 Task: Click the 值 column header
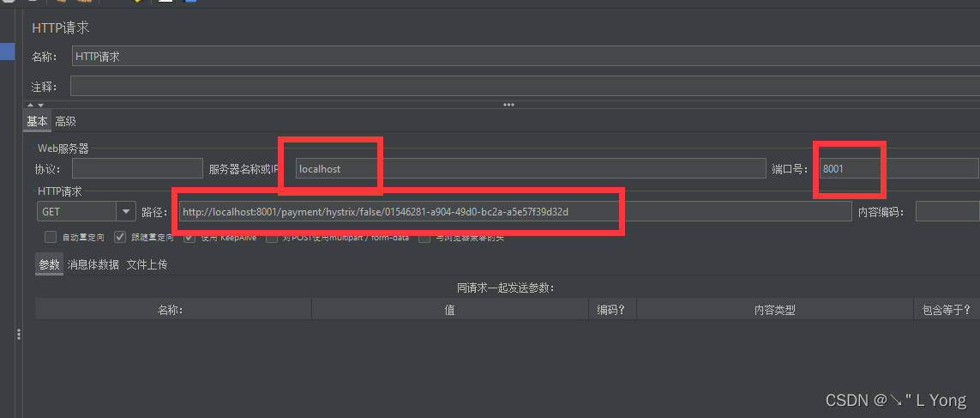[x=450, y=310]
